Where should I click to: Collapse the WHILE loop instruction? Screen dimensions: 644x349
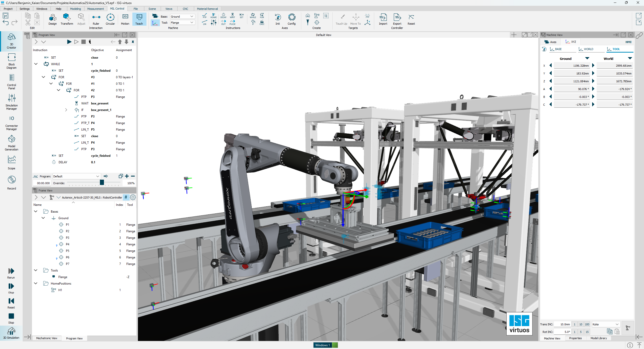36,64
